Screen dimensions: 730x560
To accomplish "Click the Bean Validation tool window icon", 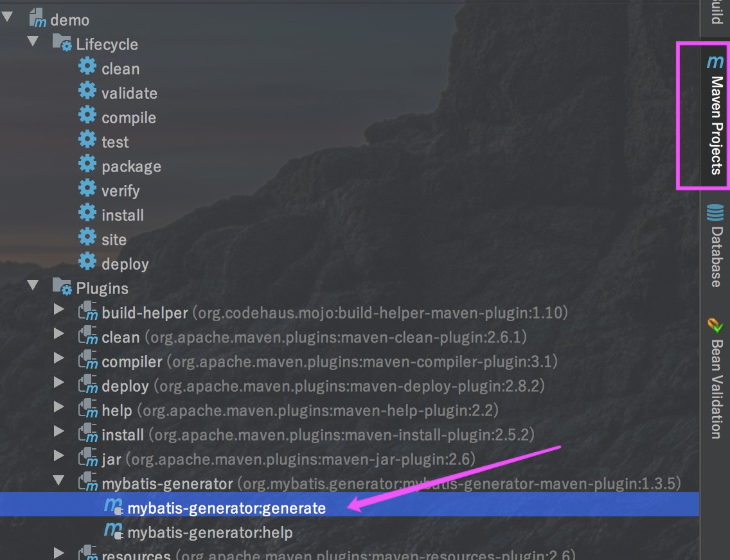I will click(715, 326).
